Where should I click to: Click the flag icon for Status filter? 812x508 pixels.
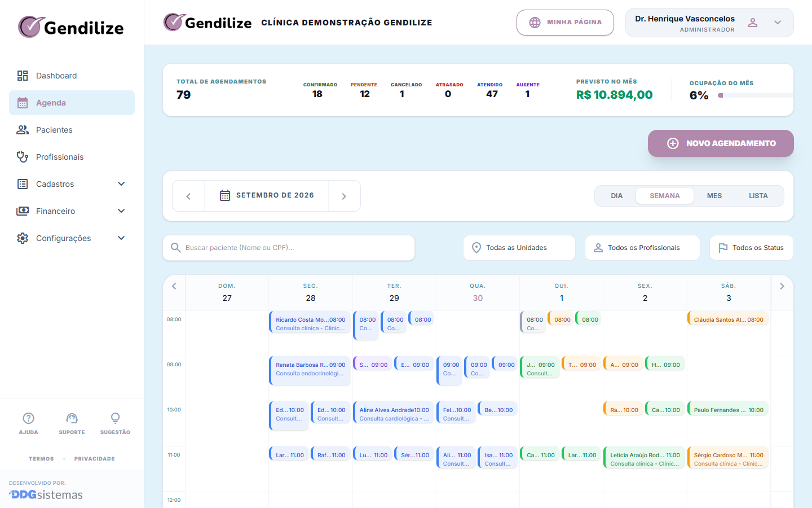pyautogui.click(x=723, y=248)
